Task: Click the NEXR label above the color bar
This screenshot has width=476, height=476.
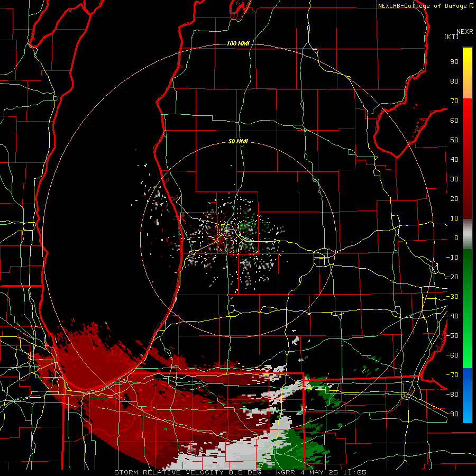Action: [x=465, y=32]
